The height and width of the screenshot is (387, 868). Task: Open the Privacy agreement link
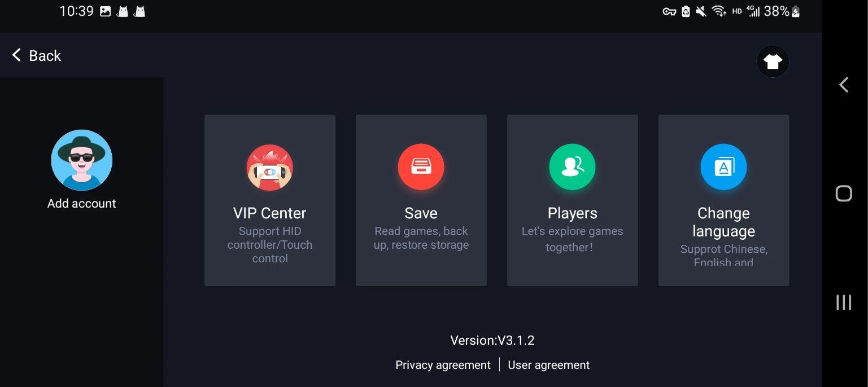443,365
